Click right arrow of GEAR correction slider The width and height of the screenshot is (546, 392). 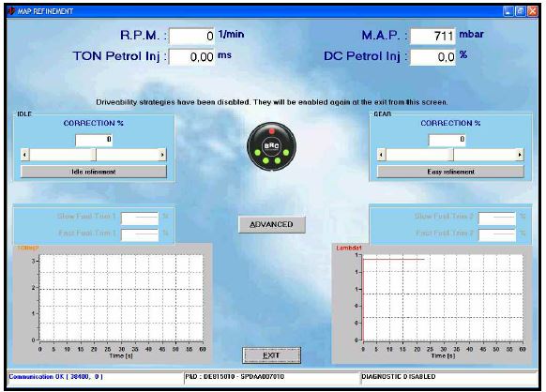pyautogui.click(x=520, y=154)
